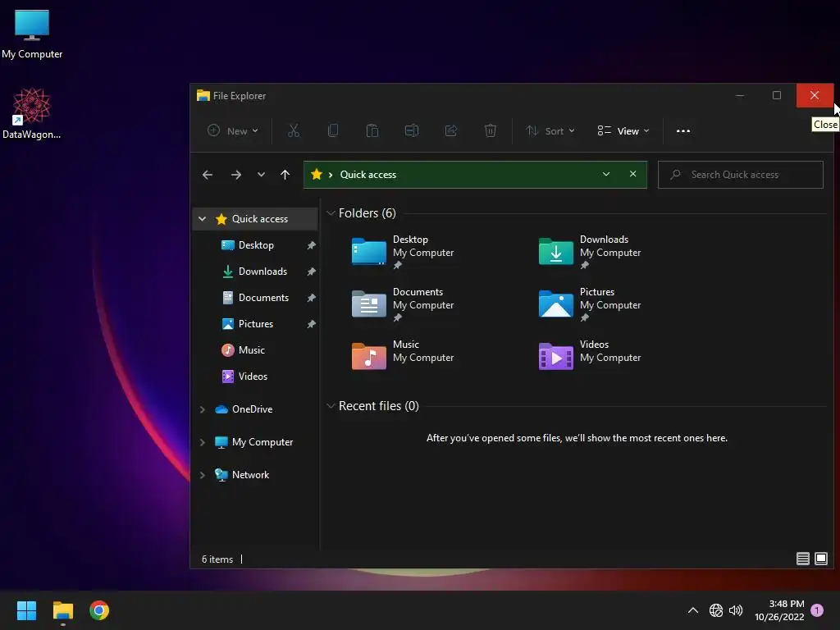Collapse the Quick access tree node
Viewport: 840px width, 630px height.
202,218
